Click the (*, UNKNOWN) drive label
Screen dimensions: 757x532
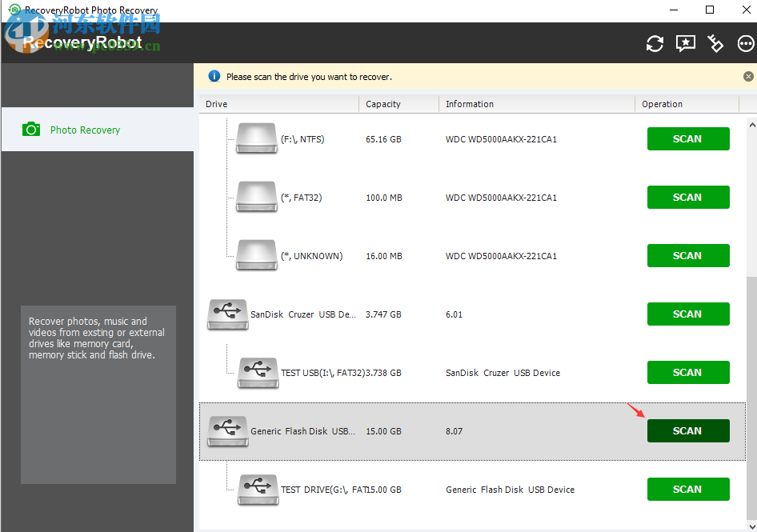click(x=312, y=256)
